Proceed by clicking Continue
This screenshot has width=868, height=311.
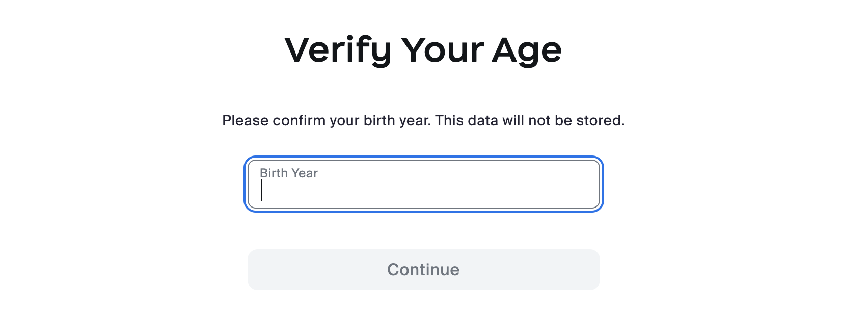pyautogui.click(x=423, y=270)
